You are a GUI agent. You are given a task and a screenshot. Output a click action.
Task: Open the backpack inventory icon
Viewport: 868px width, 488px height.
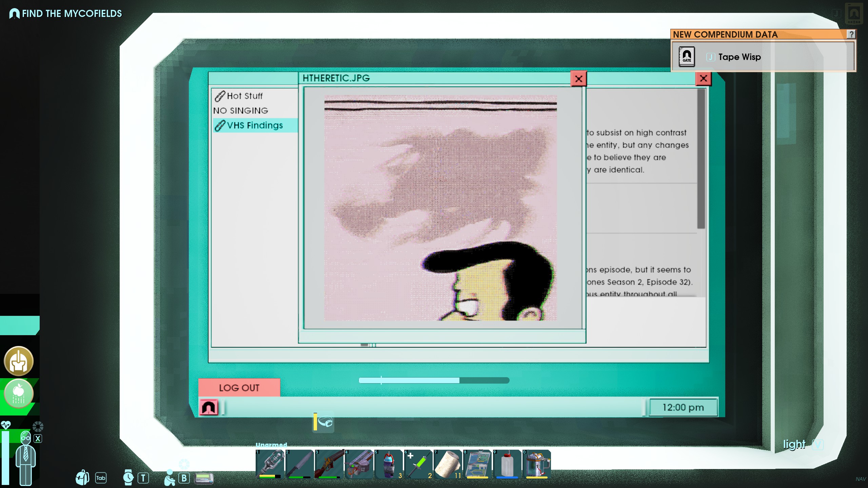(82, 477)
